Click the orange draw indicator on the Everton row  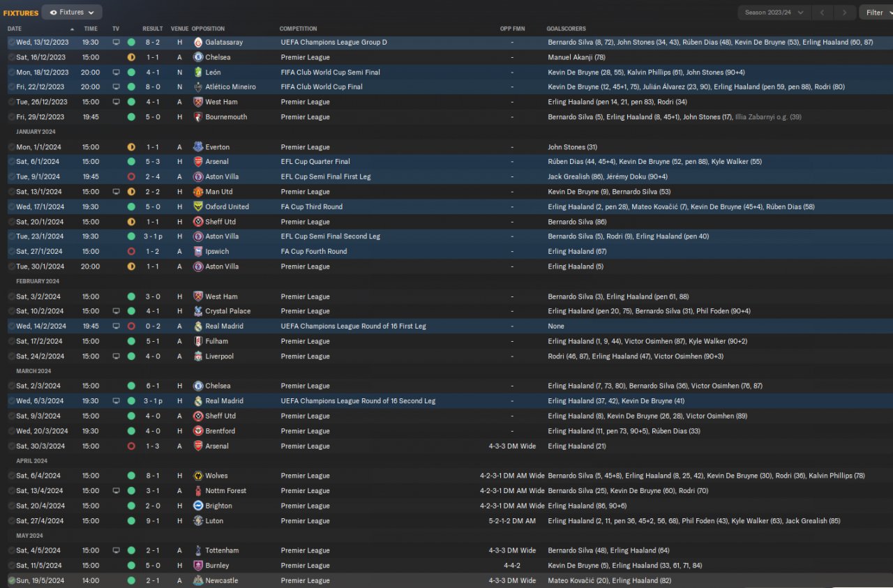click(131, 147)
